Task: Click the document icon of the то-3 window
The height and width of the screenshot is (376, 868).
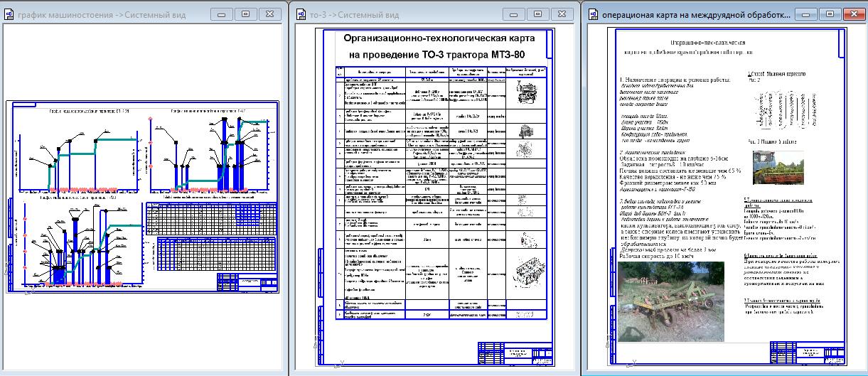Action: (301, 14)
